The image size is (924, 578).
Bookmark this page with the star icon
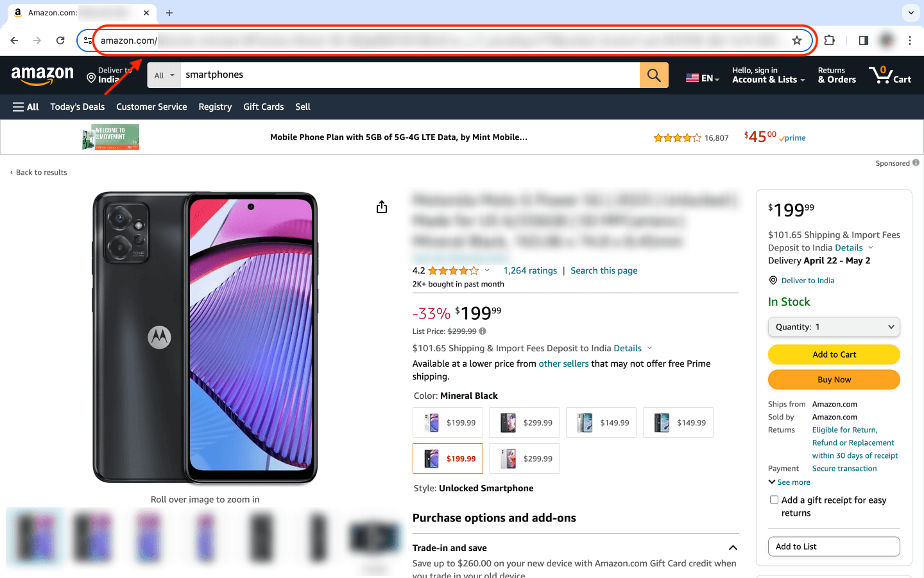[797, 40]
